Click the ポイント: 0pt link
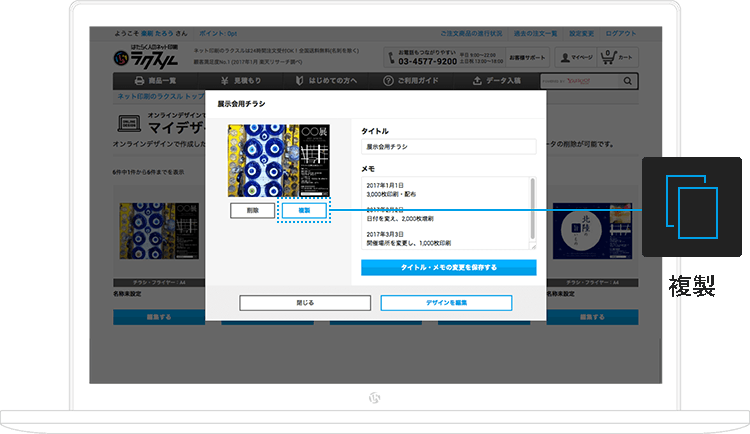This screenshot has height=434, width=750. coord(218,33)
